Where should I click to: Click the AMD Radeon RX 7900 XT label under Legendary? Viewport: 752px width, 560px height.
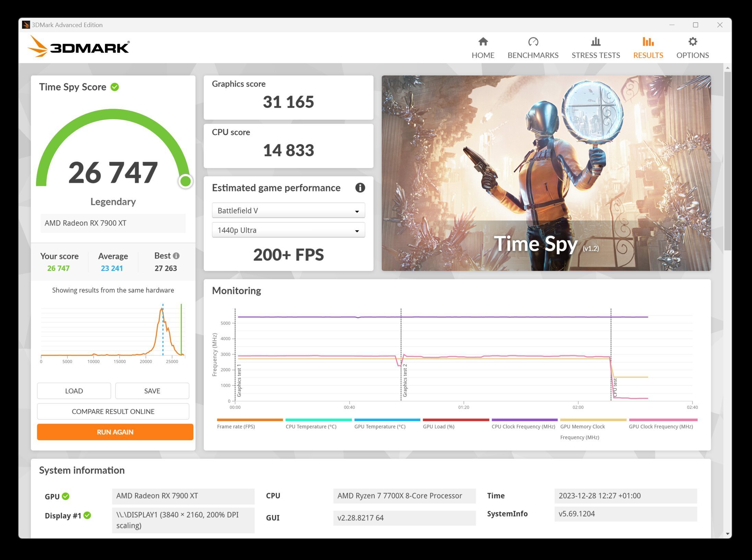(113, 223)
